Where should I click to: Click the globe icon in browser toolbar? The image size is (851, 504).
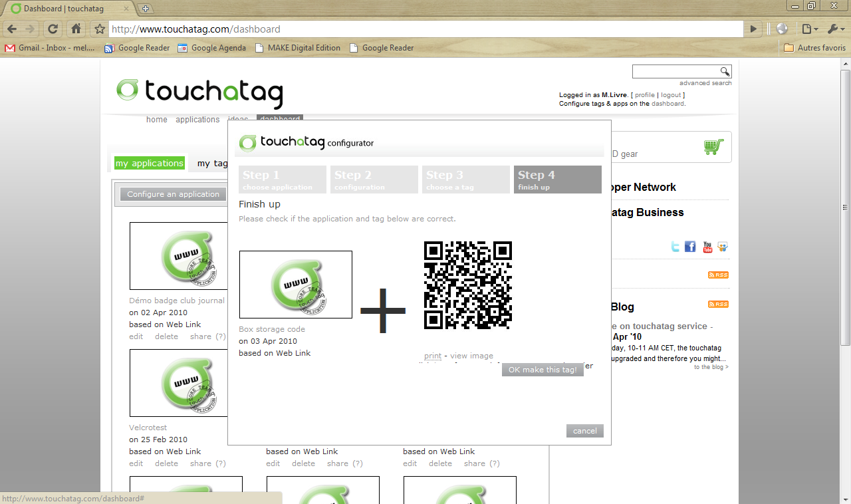click(x=782, y=29)
